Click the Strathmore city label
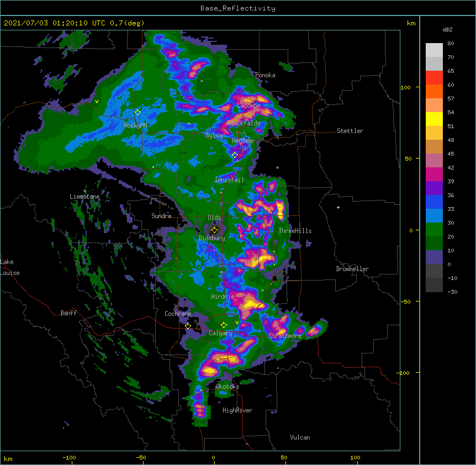Viewport: 476px width, 465px height. (x=285, y=336)
